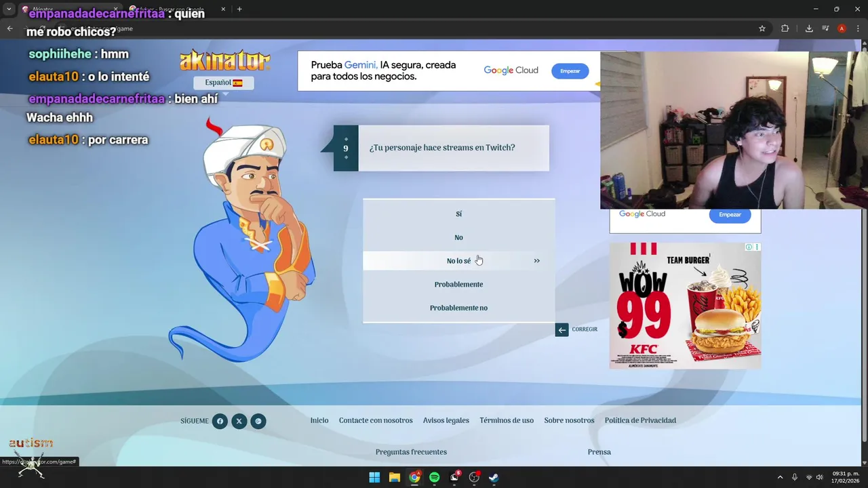
Task: Open the Windows Start menu
Action: tap(374, 477)
